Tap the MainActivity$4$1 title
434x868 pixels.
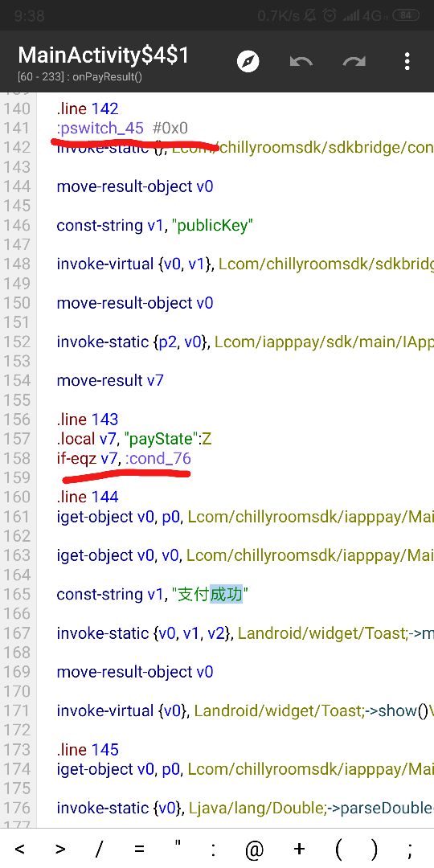click(104, 55)
